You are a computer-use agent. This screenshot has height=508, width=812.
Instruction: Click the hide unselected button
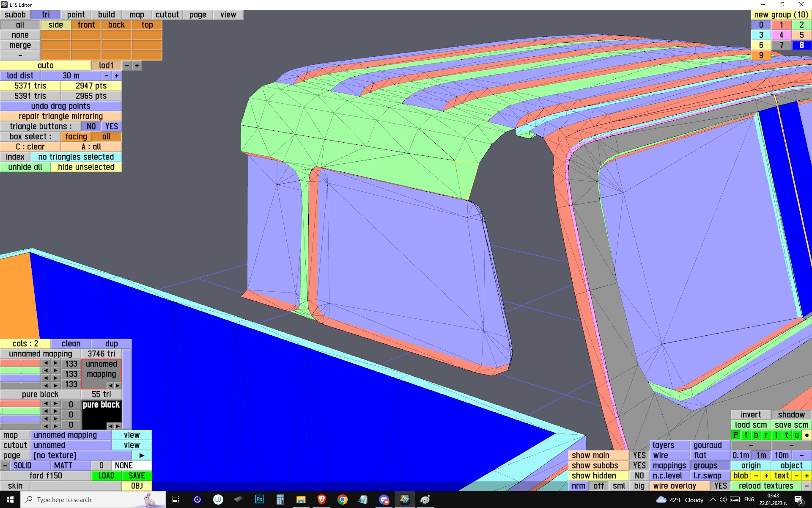click(x=86, y=167)
